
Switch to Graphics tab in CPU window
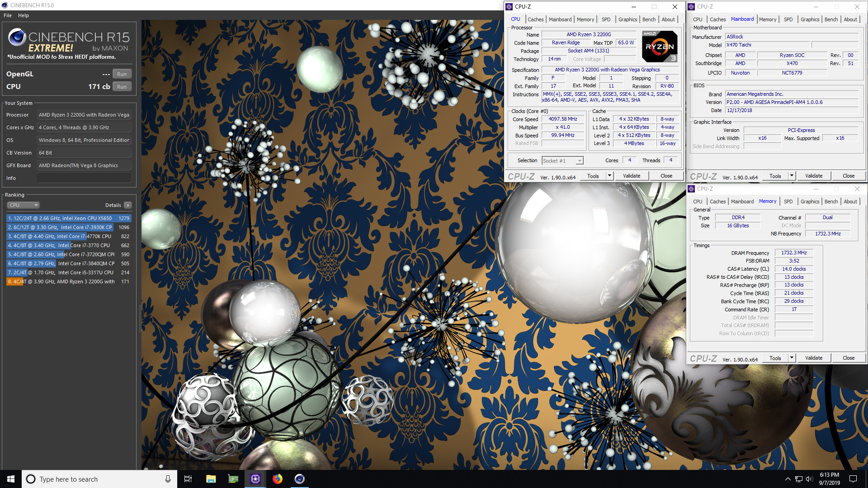click(x=628, y=19)
